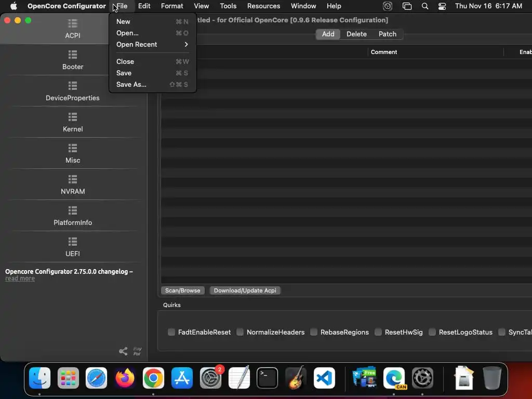Open App Store from the Dock

[x=182, y=378]
